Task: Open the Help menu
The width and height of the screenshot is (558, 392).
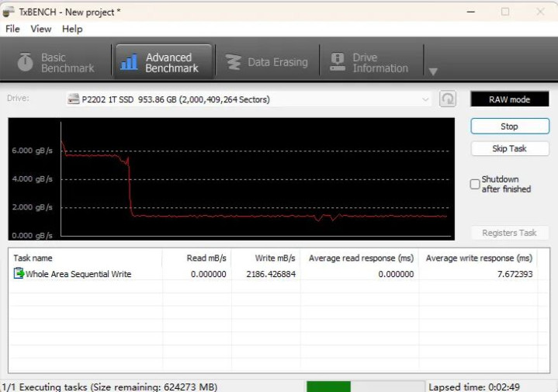Action: 72,29
